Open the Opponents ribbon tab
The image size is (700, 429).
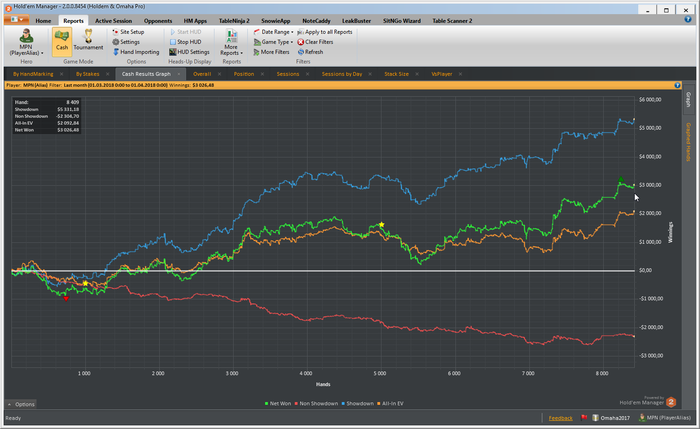[x=158, y=21]
